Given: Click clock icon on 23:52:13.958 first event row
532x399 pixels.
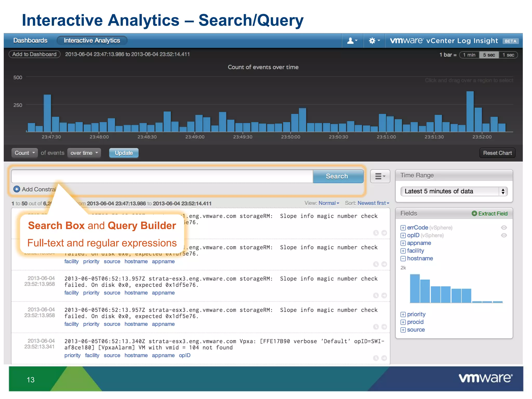Looking at the screenshot, I should [376, 296].
